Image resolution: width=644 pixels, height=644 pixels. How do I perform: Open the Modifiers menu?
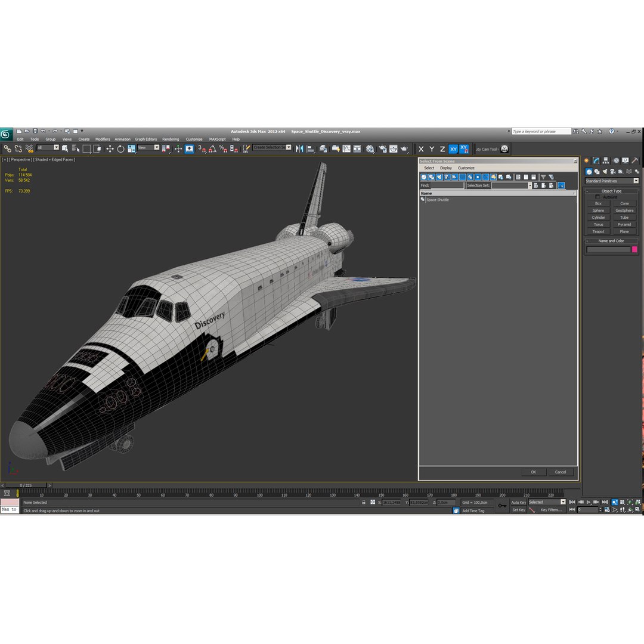pos(103,139)
